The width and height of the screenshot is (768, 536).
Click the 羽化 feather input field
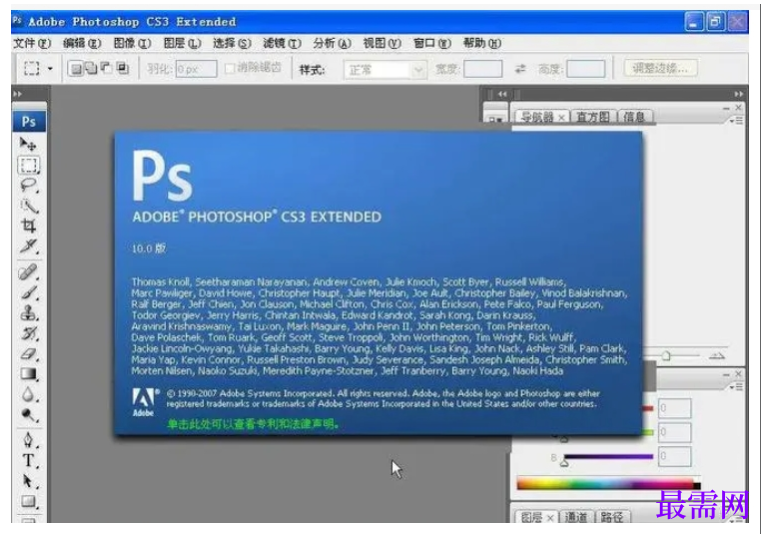(196, 69)
